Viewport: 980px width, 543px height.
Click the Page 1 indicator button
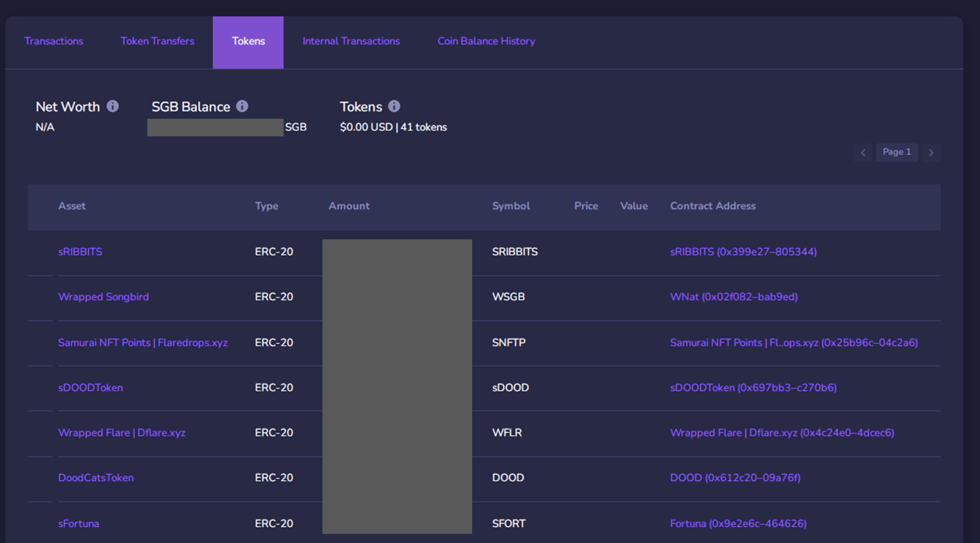[x=896, y=152]
